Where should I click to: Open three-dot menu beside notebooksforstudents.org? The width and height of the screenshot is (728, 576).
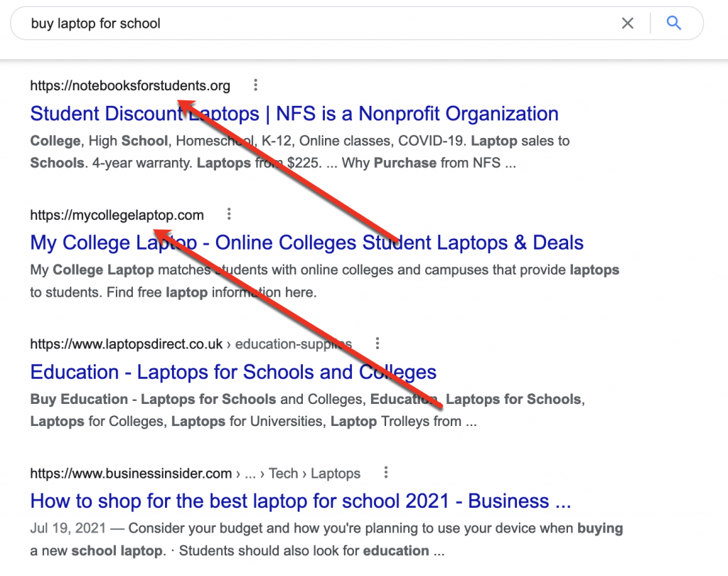256,85
